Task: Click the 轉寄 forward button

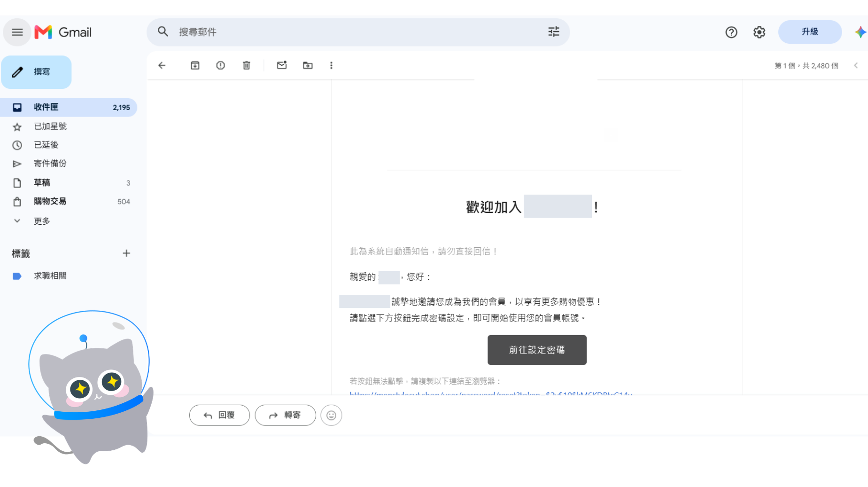Action: click(285, 415)
